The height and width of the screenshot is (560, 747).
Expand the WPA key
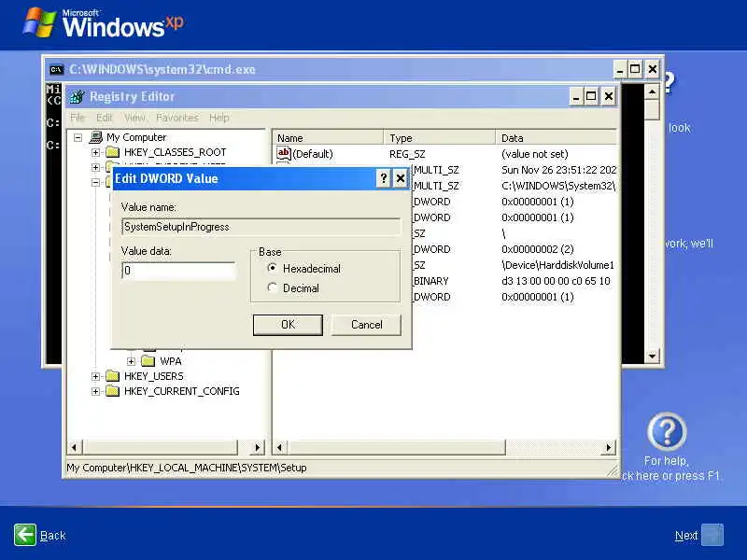131,361
